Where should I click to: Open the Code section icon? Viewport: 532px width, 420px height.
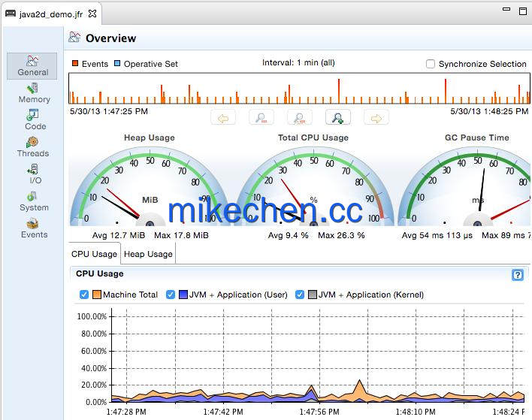[x=32, y=115]
